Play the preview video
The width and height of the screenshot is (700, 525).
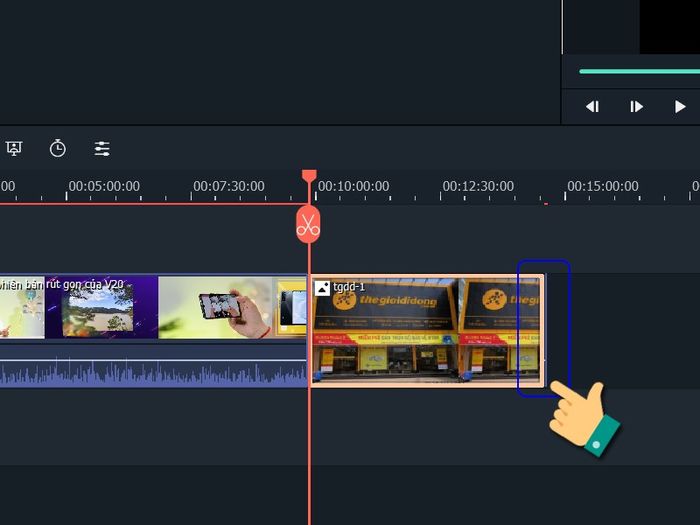[680, 107]
